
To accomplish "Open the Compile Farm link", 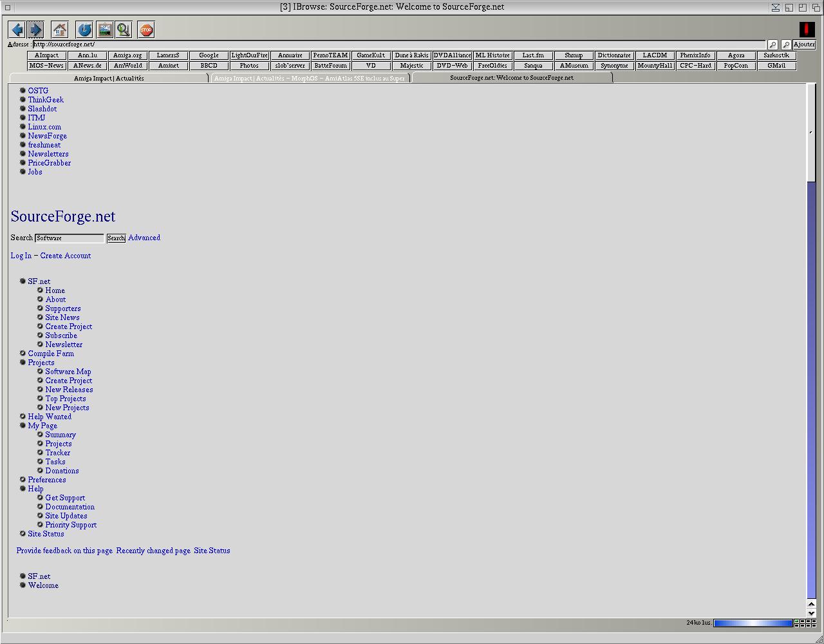I will [51, 354].
